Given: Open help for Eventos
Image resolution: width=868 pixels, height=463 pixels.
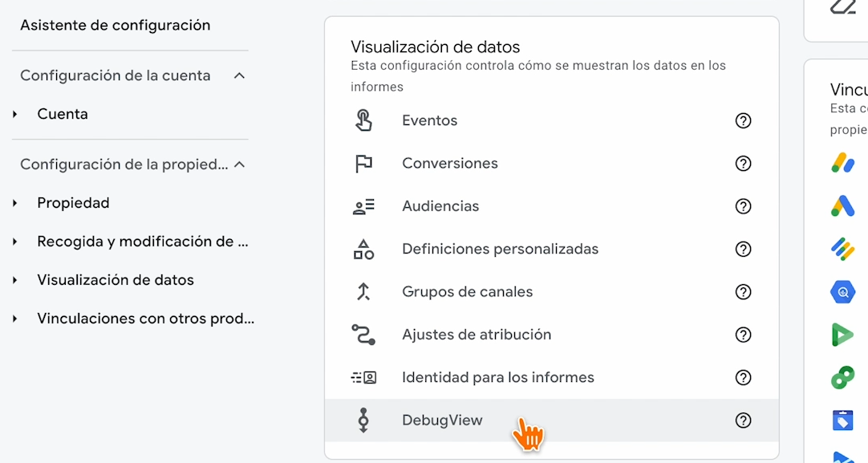Looking at the screenshot, I should coord(744,121).
